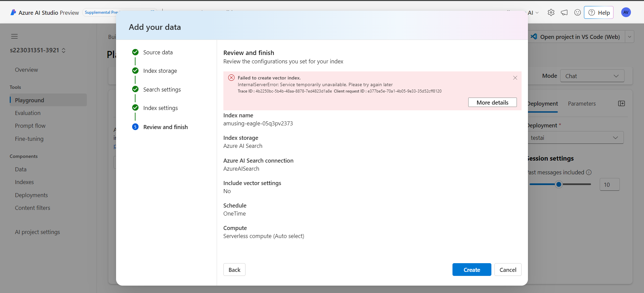Switch to the Parameters tab
The image size is (644, 293).
click(582, 104)
